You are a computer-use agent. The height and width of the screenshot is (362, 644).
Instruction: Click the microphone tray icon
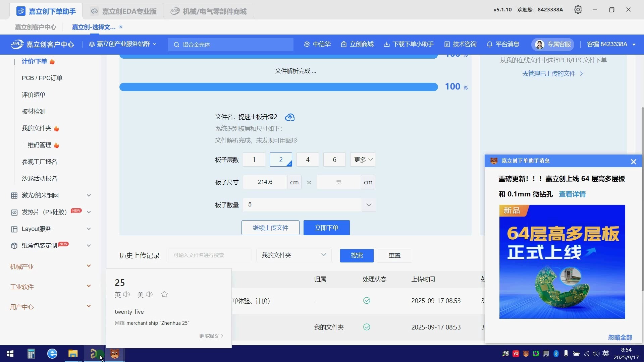click(x=566, y=354)
